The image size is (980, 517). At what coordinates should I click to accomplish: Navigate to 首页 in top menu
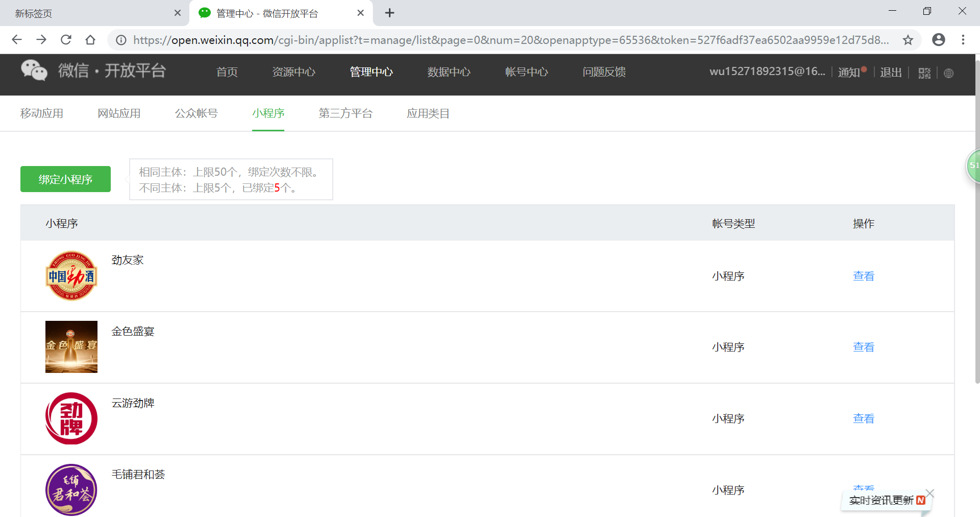pos(227,72)
